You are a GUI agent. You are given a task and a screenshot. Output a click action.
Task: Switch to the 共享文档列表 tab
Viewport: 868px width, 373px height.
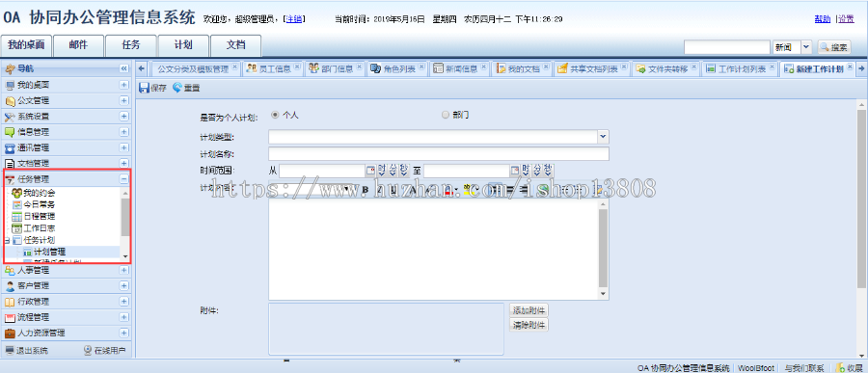coord(592,69)
